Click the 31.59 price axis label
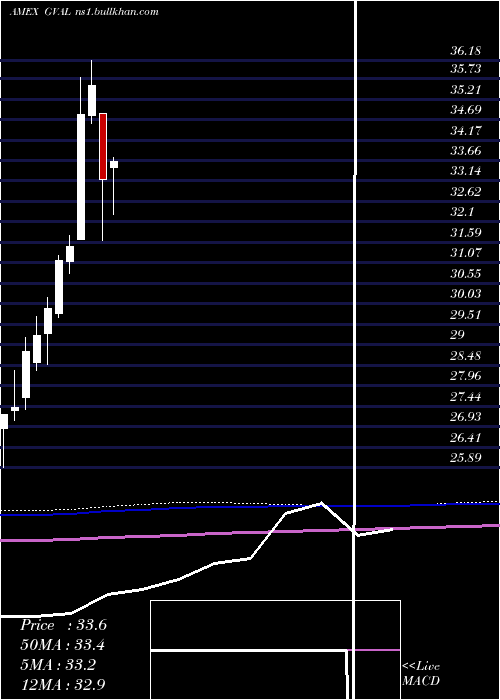 [x=465, y=233]
